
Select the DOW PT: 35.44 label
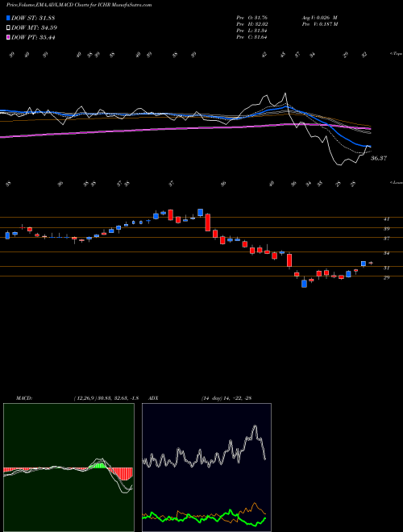[x=33, y=37]
